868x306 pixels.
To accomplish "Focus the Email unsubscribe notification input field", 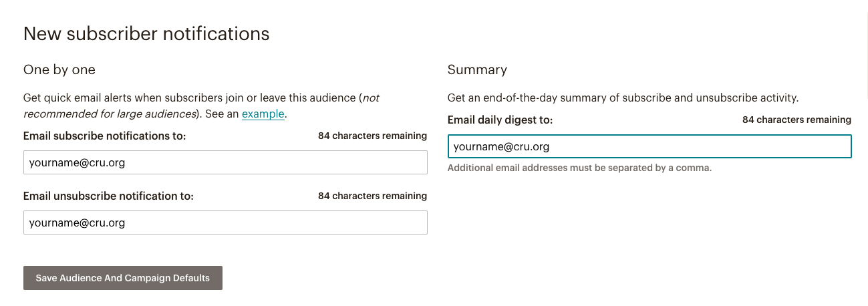I will [x=225, y=222].
